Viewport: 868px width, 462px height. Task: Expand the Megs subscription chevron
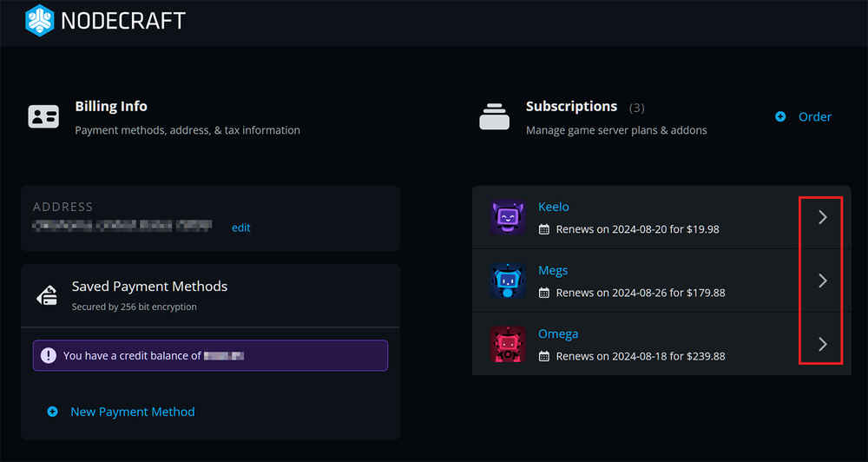(822, 281)
